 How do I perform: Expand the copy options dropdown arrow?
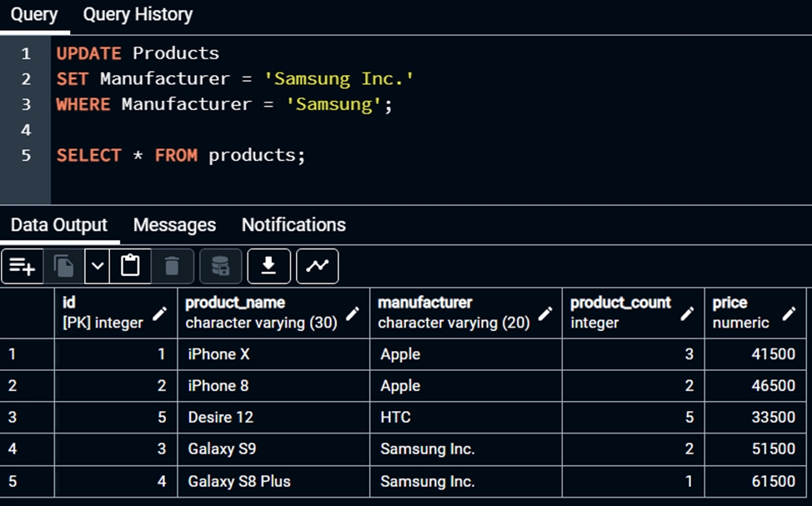pos(98,266)
